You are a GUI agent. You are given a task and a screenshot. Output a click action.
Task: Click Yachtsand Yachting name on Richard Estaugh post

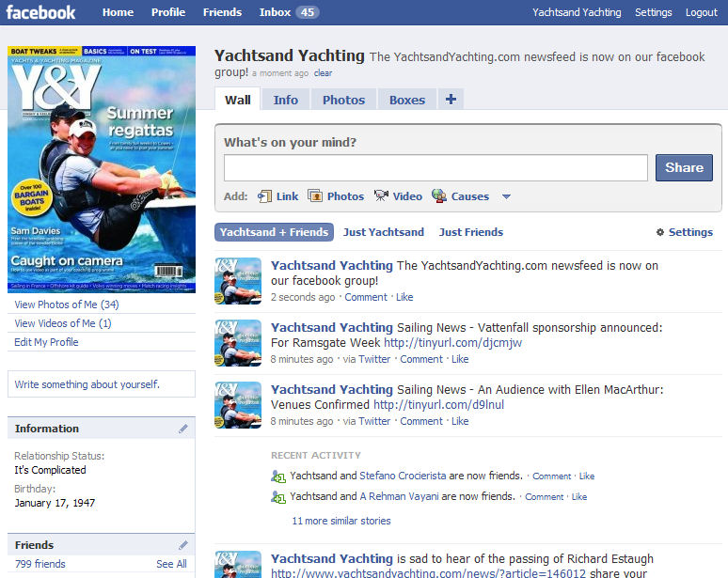point(331,558)
